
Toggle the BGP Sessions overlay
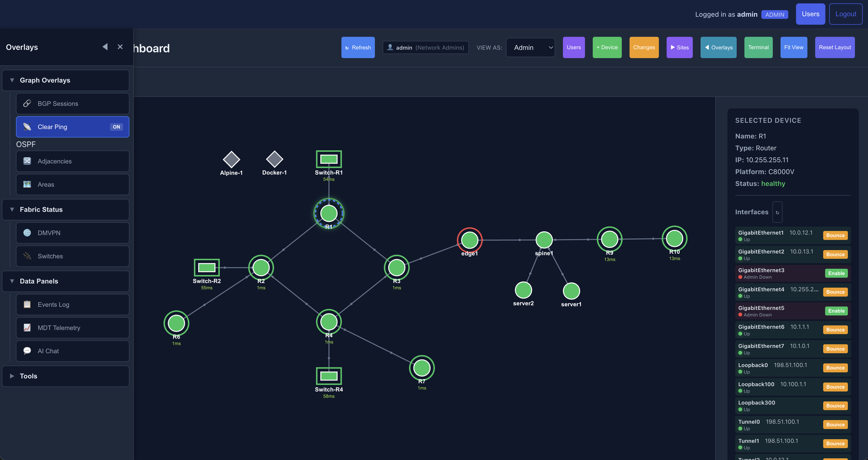[72, 104]
